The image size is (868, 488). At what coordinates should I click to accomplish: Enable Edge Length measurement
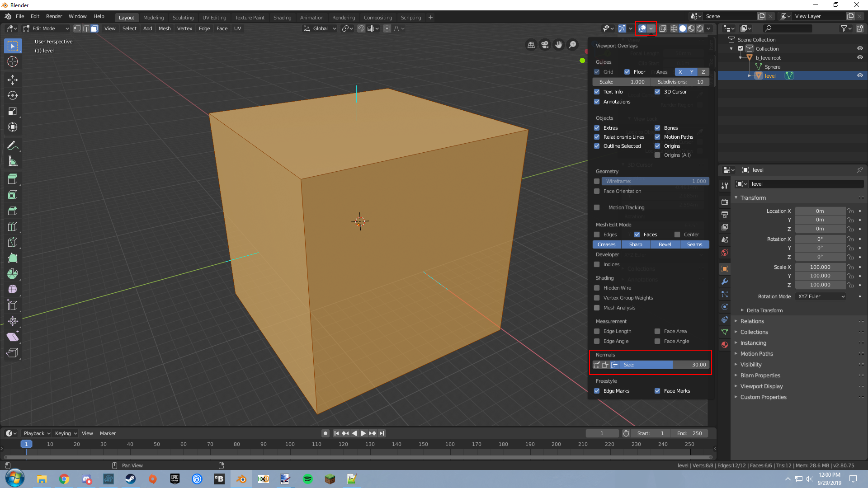[597, 331]
